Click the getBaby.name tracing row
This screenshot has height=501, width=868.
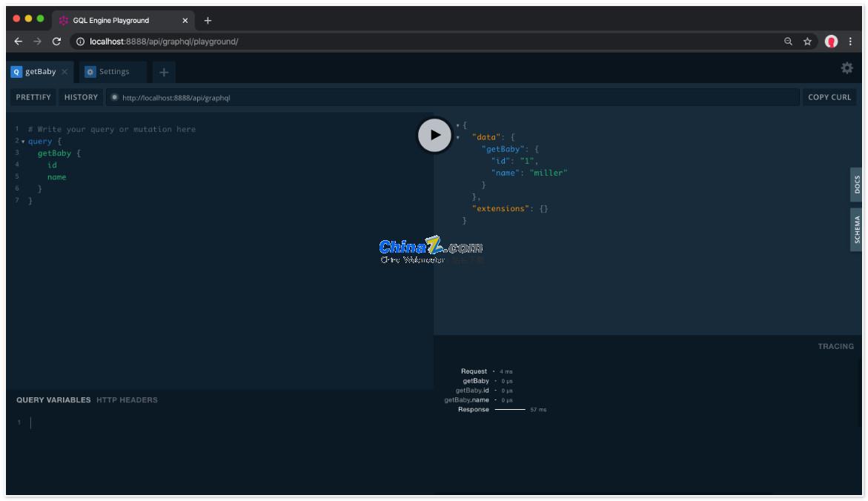click(x=478, y=400)
